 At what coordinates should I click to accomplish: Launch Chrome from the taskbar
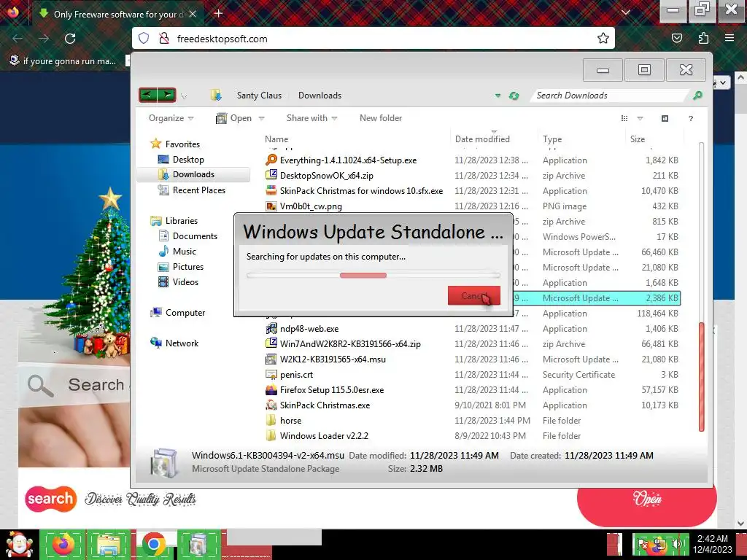tap(153, 545)
